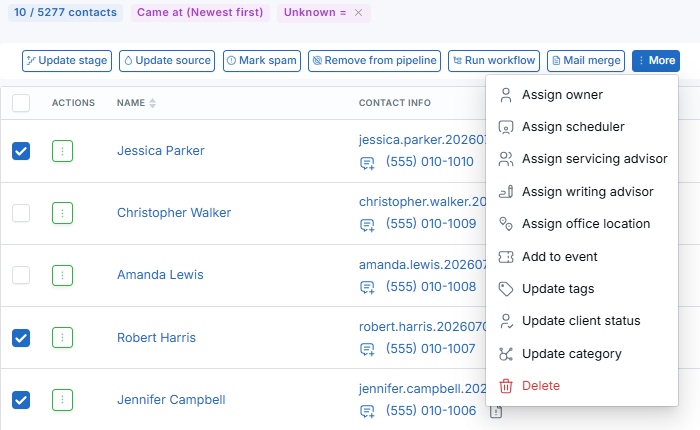Toggle select-all checkbox in header
This screenshot has width=700, height=430.
tap(21, 103)
